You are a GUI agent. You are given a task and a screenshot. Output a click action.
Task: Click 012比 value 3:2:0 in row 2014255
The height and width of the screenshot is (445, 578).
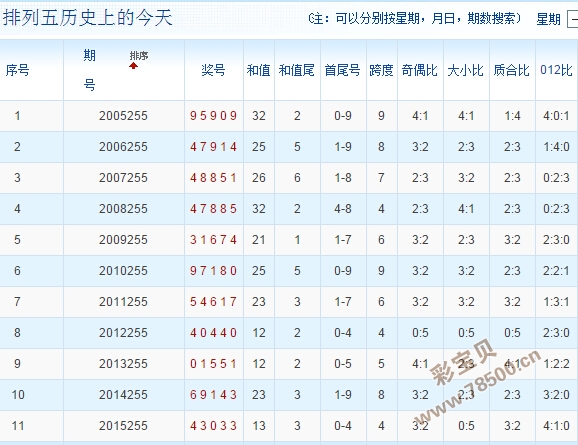coord(556,394)
